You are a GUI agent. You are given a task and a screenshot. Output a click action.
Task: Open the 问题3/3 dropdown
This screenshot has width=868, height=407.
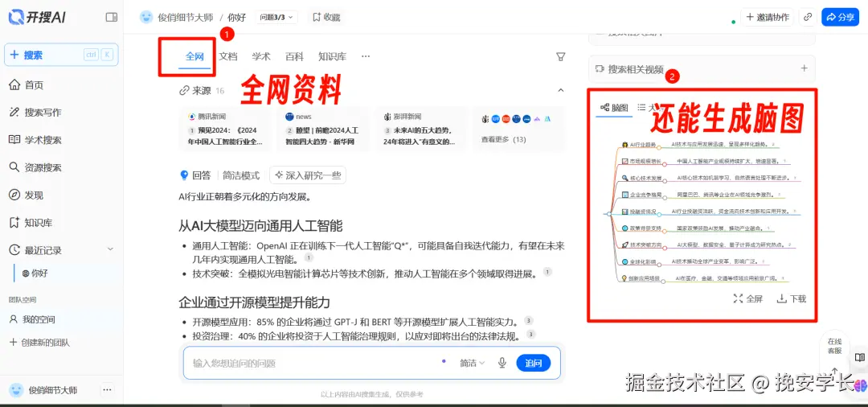pos(276,17)
